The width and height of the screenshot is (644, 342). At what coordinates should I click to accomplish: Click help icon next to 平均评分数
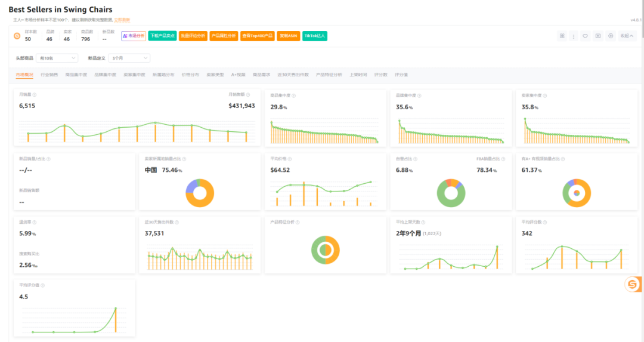(545, 222)
